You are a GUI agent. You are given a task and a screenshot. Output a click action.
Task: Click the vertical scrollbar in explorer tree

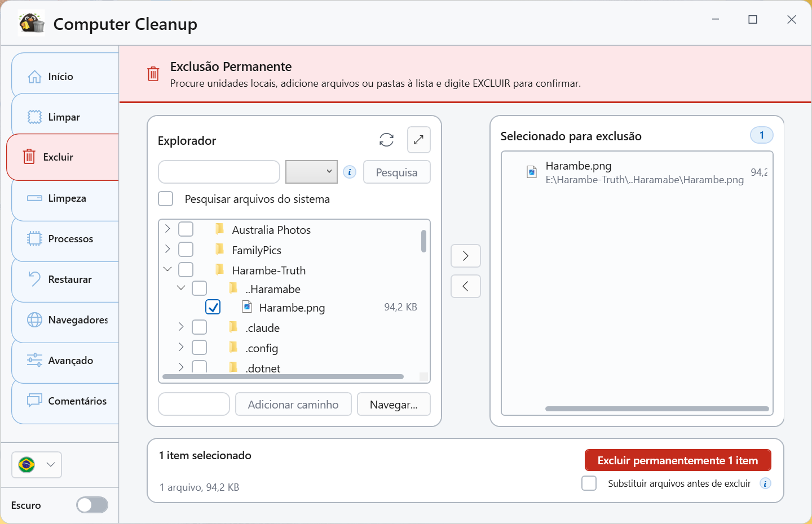(423, 241)
